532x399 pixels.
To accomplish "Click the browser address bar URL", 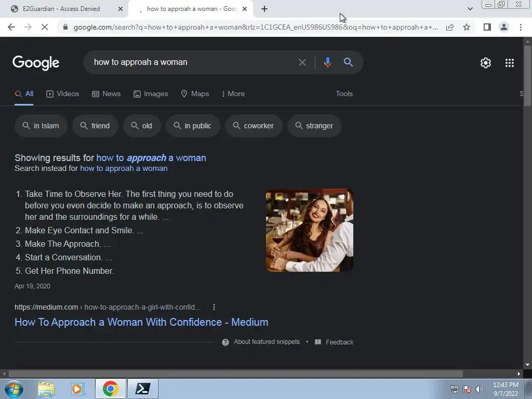I will [255, 27].
